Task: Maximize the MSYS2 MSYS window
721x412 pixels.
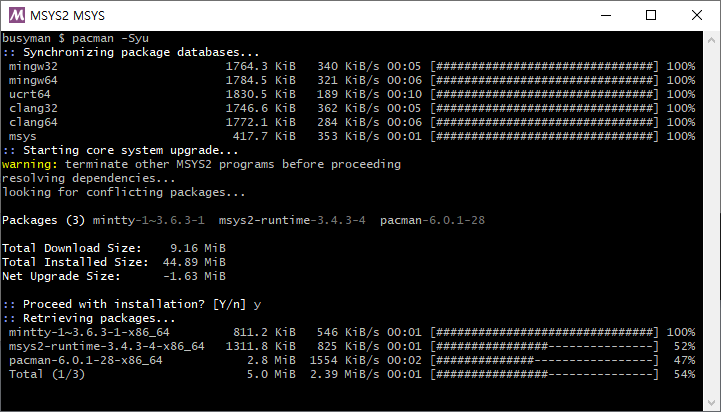Action: pos(651,15)
